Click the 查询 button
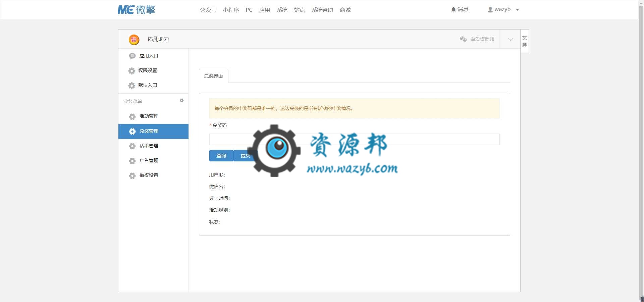Image resolution: width=644 pixels, height=302 pixels. 221,156
